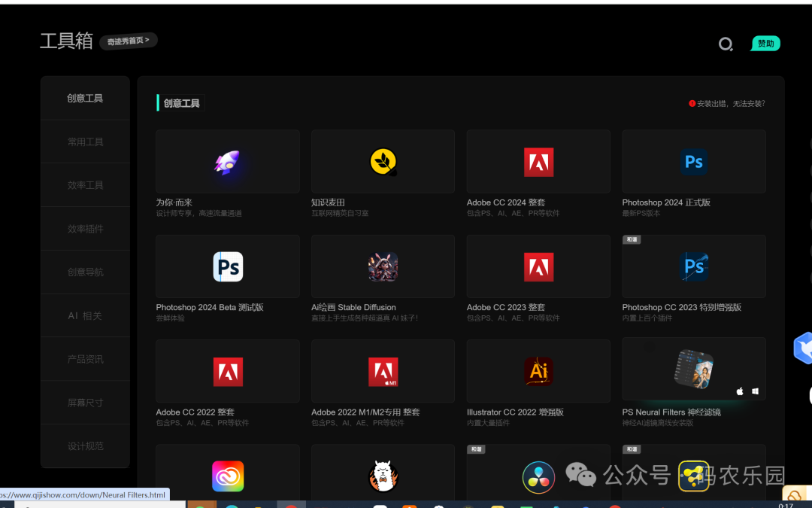The height and width of the screenshot is (508, 812).
Task: Click Photoshop 2024 Beta 测试版 title
Action: coord(210,307)
